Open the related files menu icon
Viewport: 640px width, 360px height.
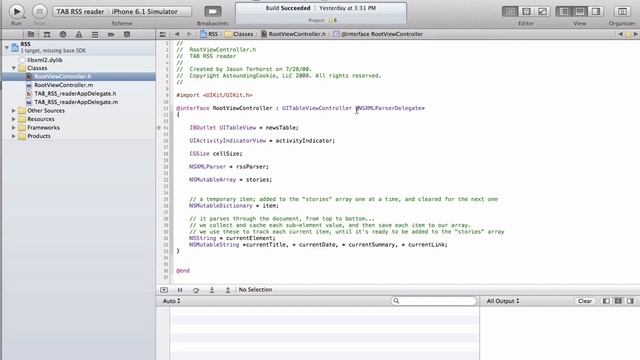tap(162, 34)
